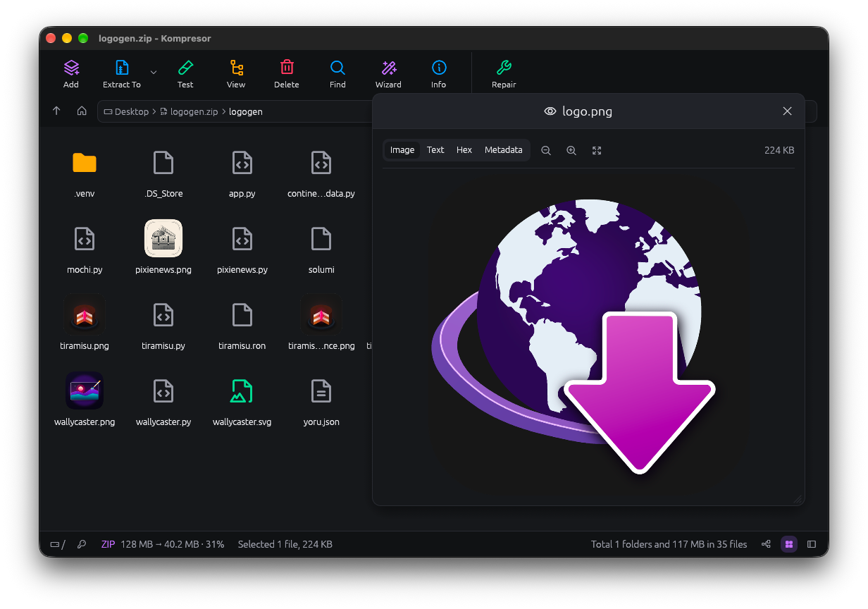Screen dimensions: 868x609
Task: Click the preview panel resize grip
Action: click(x=798, y=498)
